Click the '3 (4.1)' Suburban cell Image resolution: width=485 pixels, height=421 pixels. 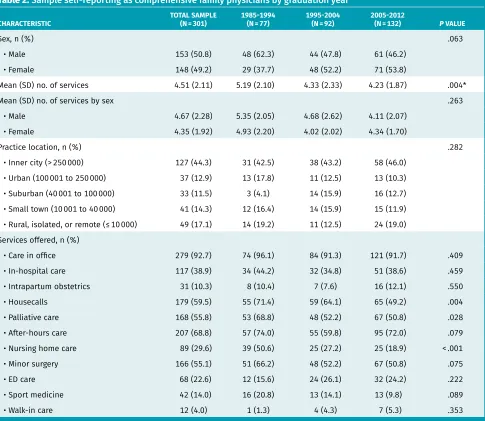point(258,194)
